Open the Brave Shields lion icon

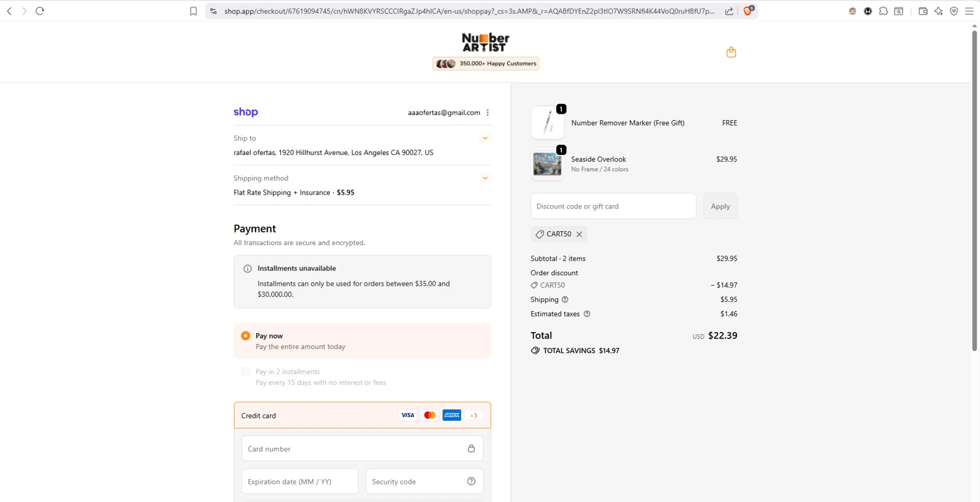tap(749, 10)
